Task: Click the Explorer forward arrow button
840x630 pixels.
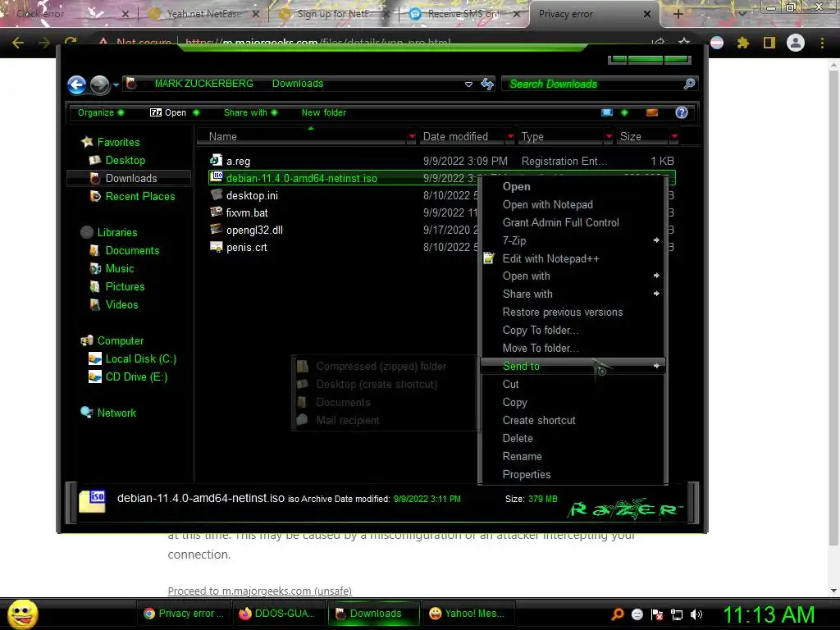Action: point(99,84)
